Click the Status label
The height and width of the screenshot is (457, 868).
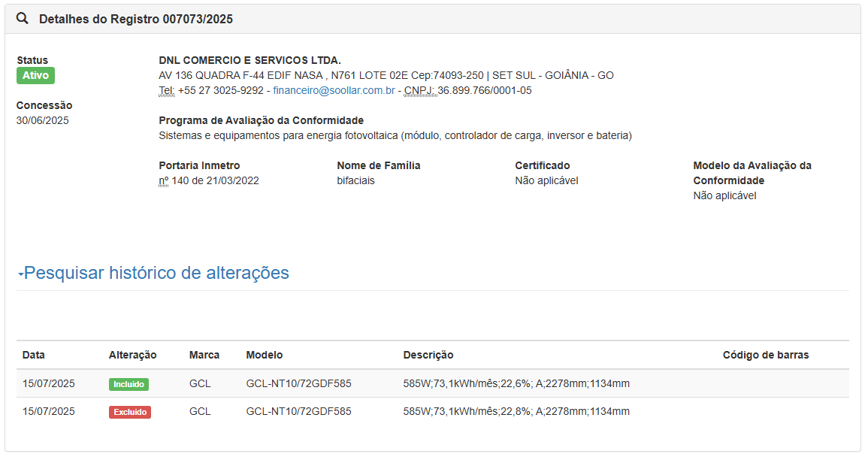(32, 60)
